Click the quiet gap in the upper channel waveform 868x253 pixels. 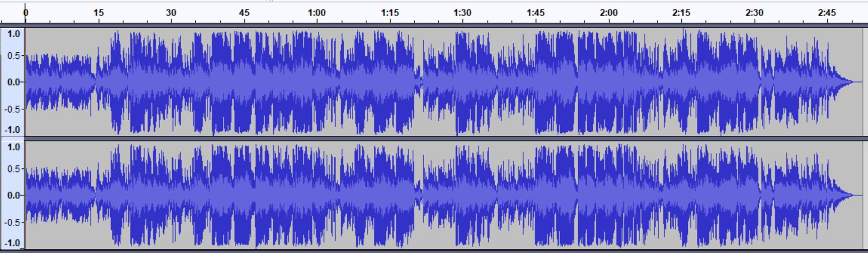419,82
